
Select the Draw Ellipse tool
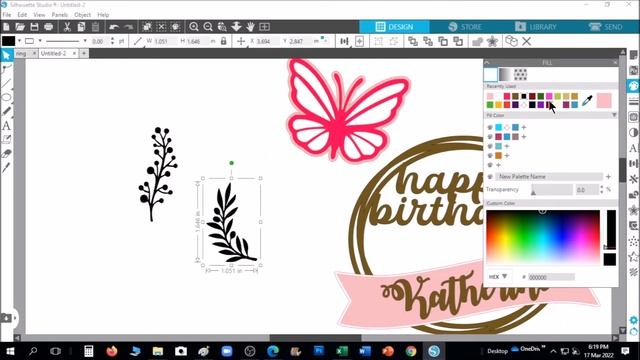point(6,97)
